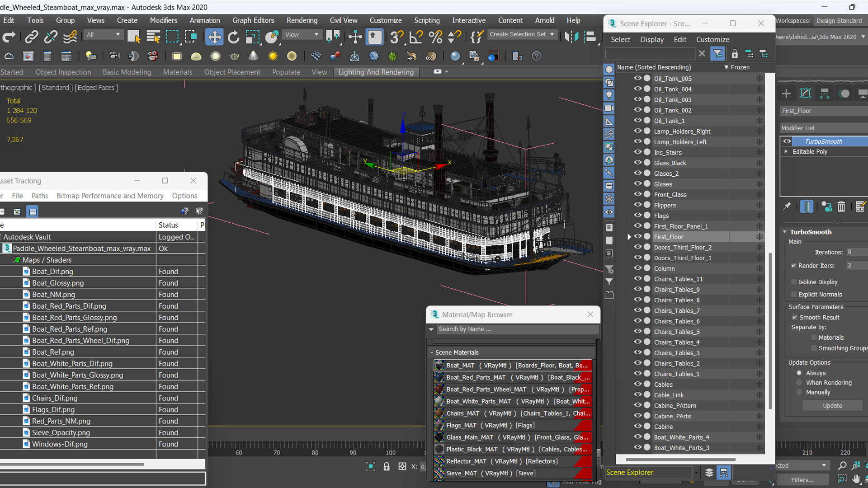Image resolution: width=868 pixels, height=488 pixels.
Task: Click the Rectangular Selection Region icon
Action: tap(172, 37)
